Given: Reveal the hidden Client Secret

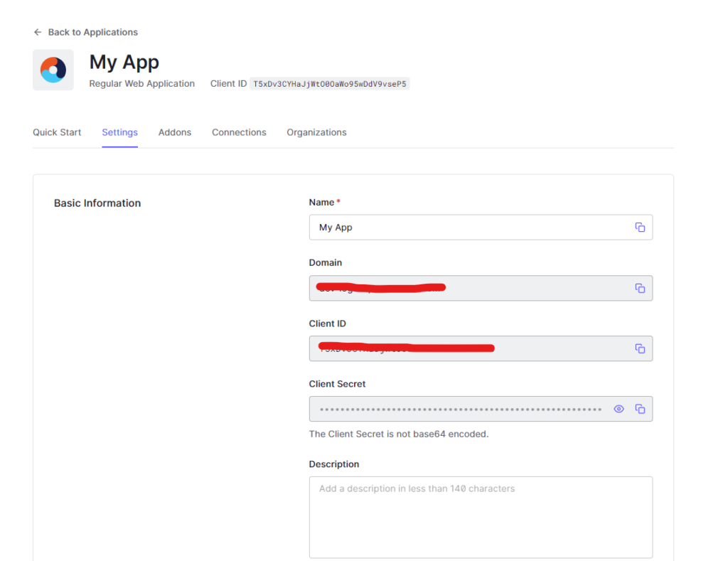Looking at the screenshot, I should (619, 409).
